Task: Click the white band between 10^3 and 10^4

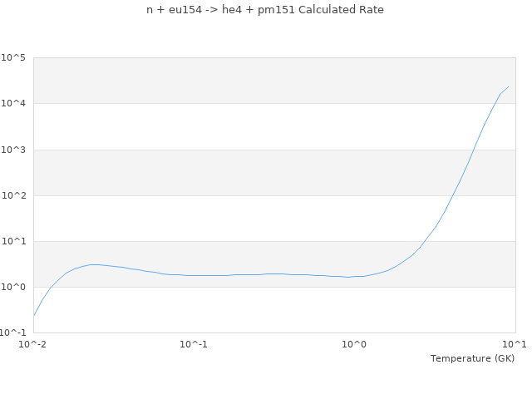Action: click(x=249, y=126)
